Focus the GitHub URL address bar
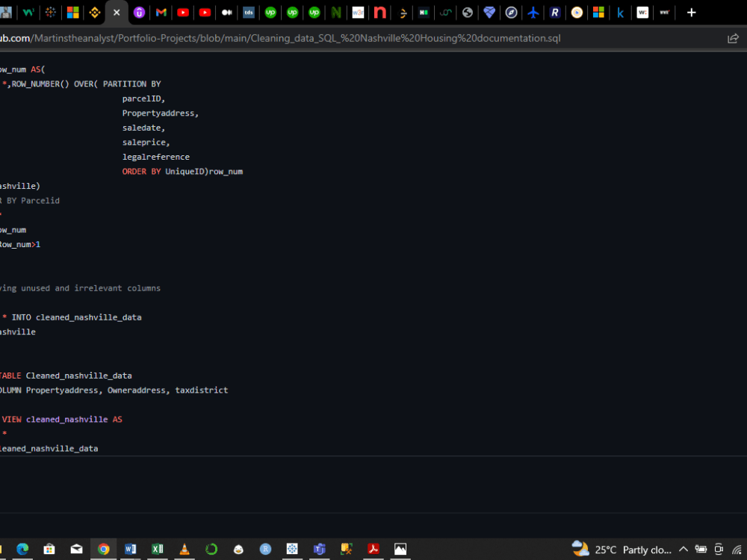Image resolution: width=747 pixels, height=560 pixels. coord(280,38)
